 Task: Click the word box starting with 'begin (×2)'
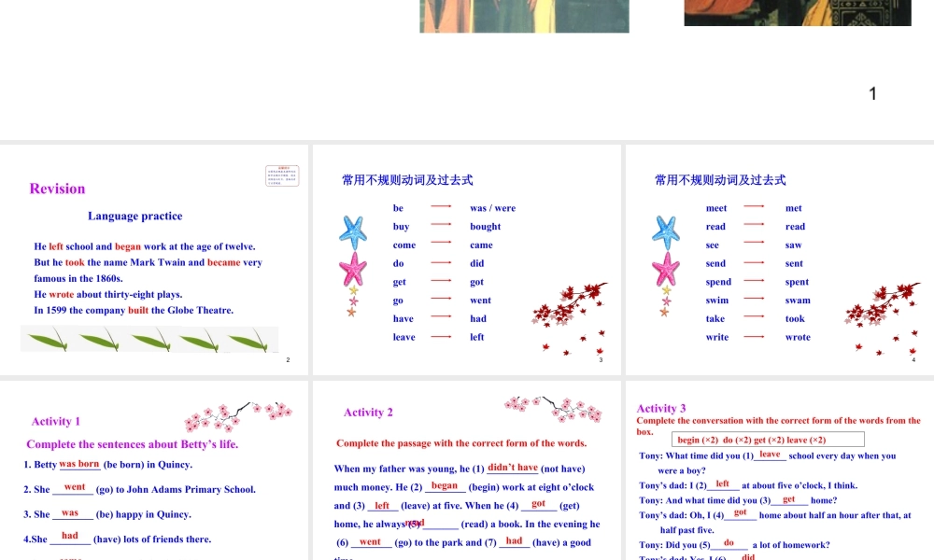point(768,440)
